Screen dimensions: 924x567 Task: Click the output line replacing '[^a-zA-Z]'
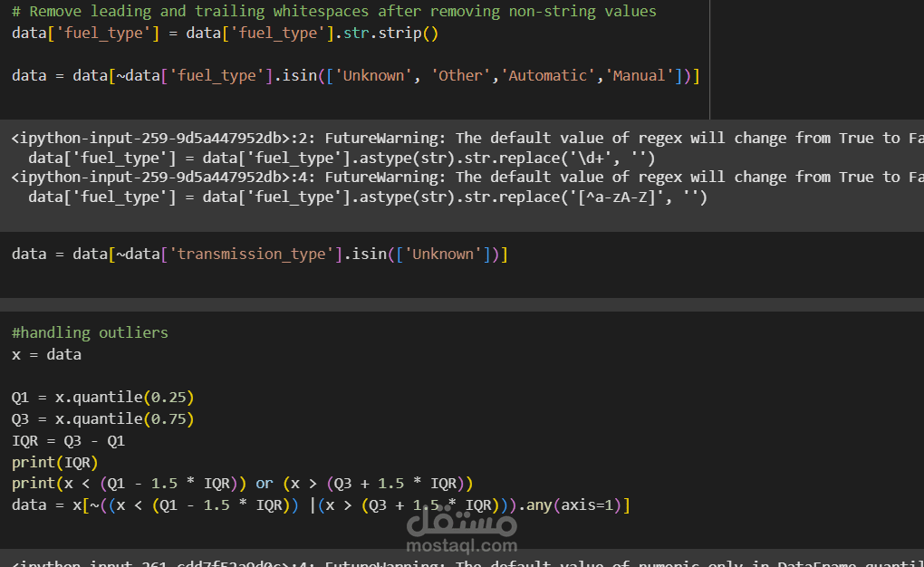tap(368, 197)
